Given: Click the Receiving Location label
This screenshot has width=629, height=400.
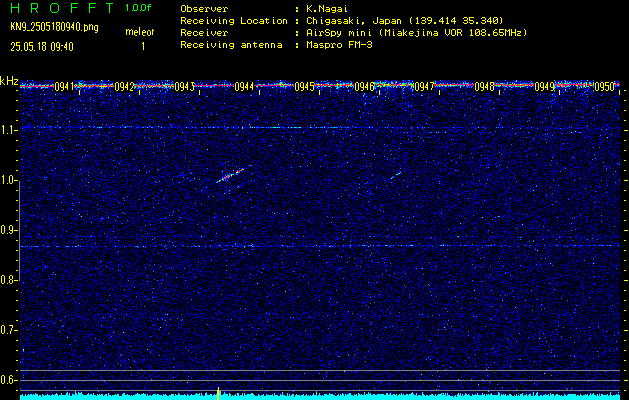Looking at the screenshot, I should (x=234, y=20).
